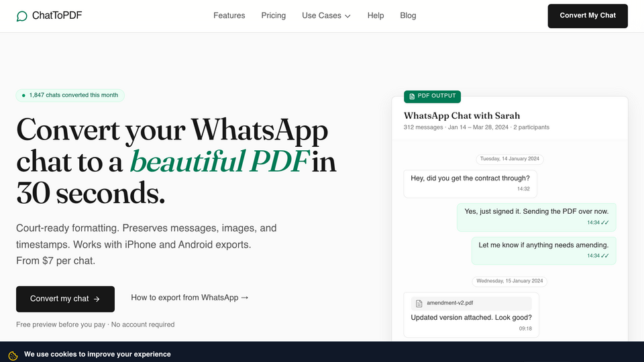Click the chevron beside Use Cases
The height and width of the screenshot is (362, 644).
[x=347, y=16]
